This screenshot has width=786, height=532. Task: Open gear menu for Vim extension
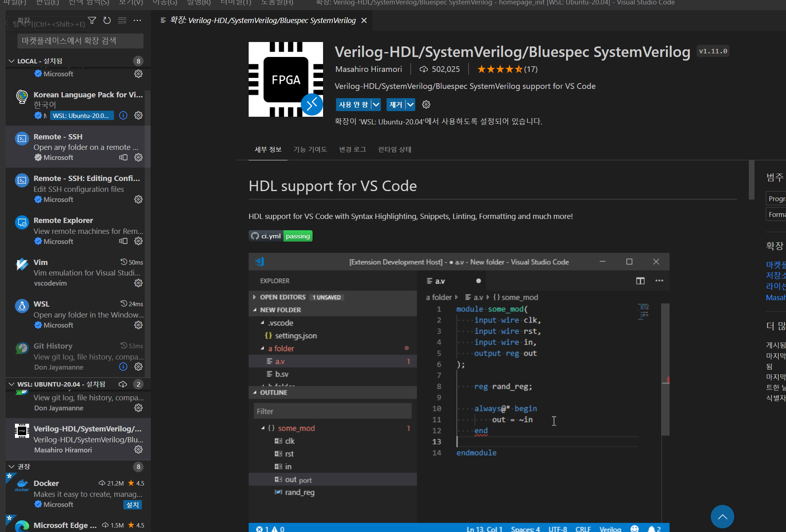pyautogui.click(x=138, y=283)
